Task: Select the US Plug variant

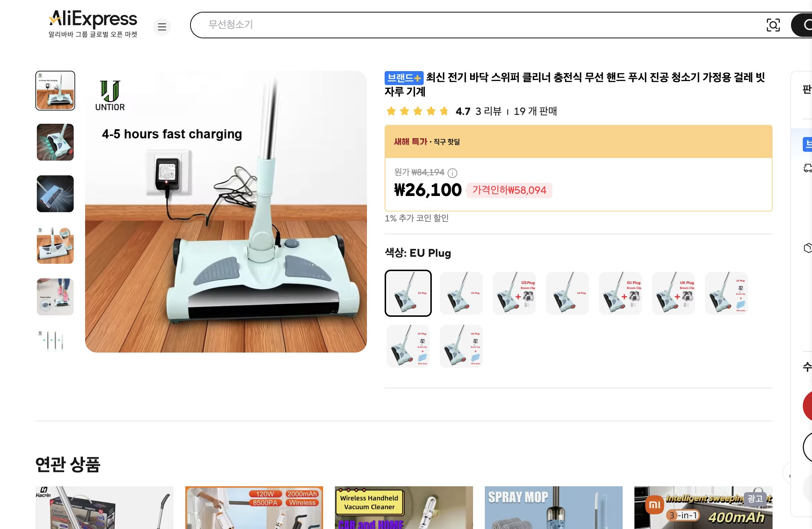Action: 461,293
